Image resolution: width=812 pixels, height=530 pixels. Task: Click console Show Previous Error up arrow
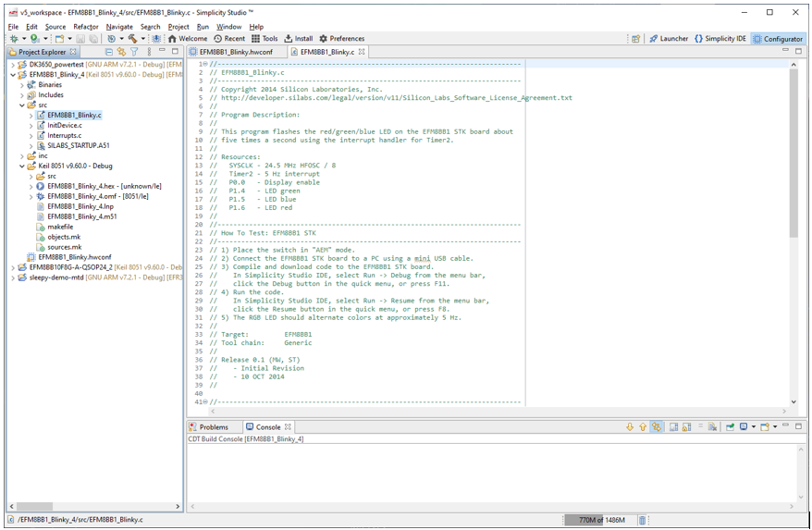(643, 427)
